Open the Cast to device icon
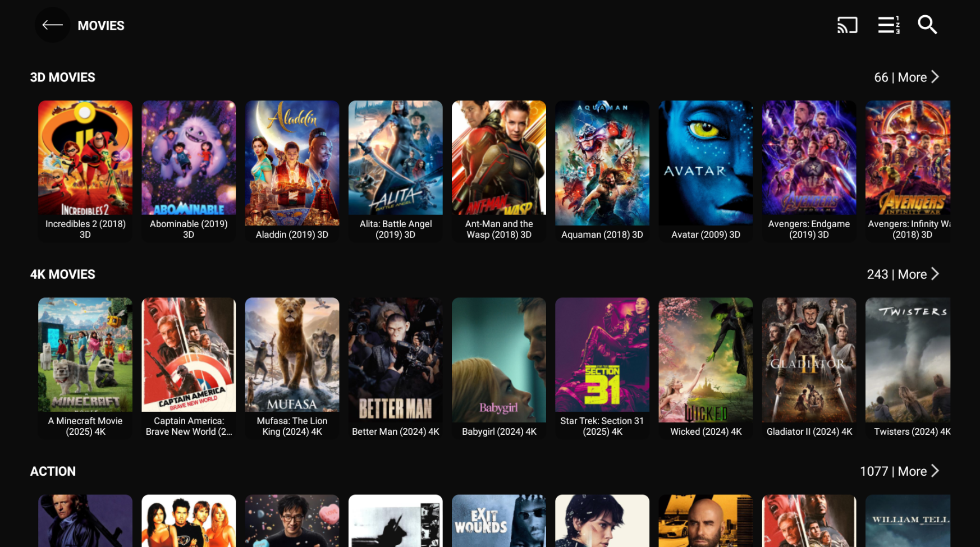The height and width of the screenshot is (547, 980). (847, 25)
